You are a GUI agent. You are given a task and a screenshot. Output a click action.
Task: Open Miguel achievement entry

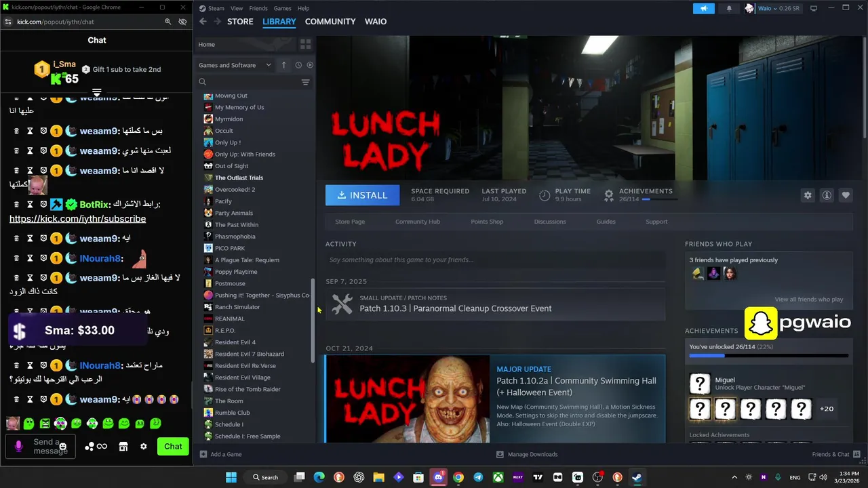768,384
